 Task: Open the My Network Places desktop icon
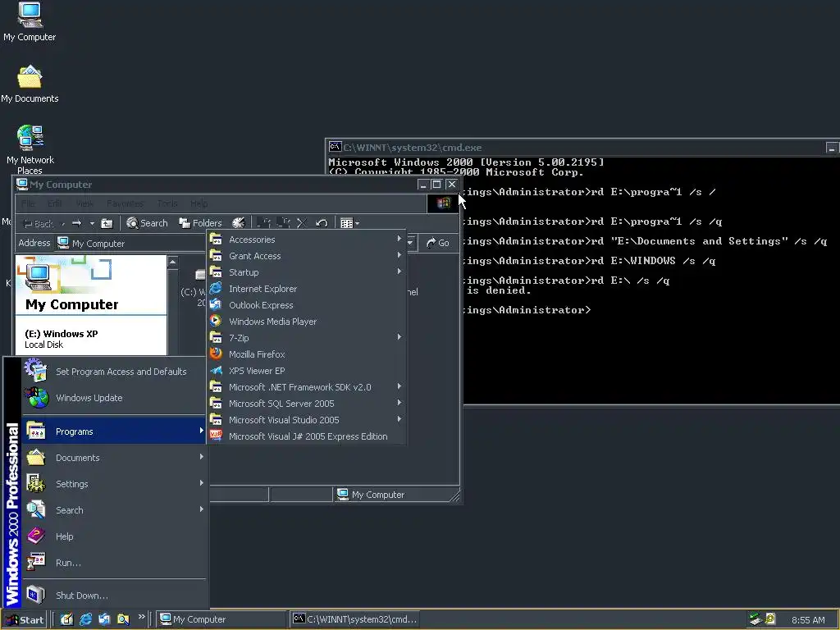click(30, 149)
